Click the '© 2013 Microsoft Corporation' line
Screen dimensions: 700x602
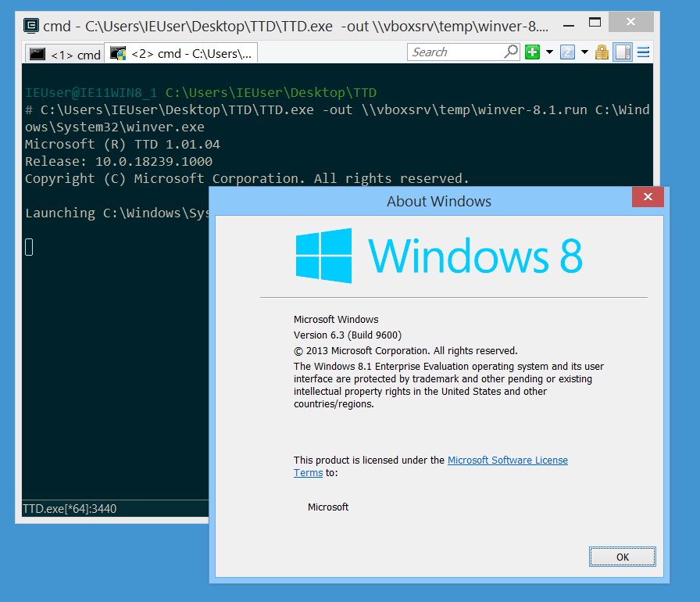(x=405, y=351)
